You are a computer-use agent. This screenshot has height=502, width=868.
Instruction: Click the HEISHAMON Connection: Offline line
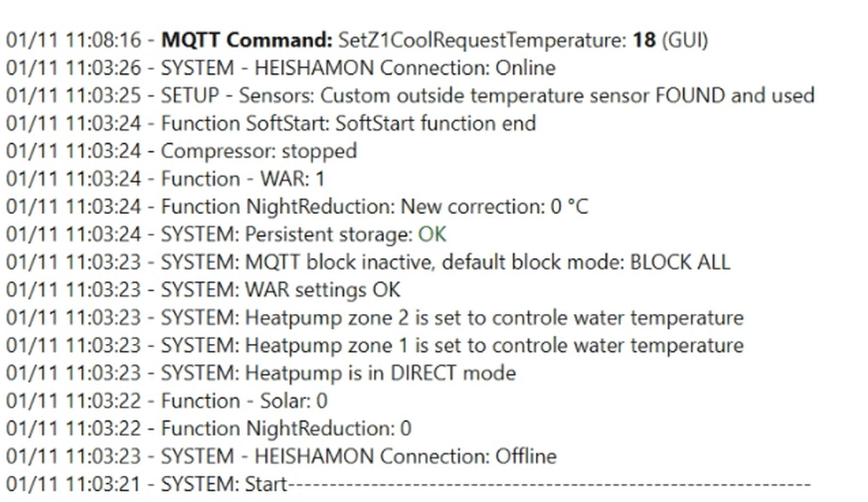tap(281, 456)
